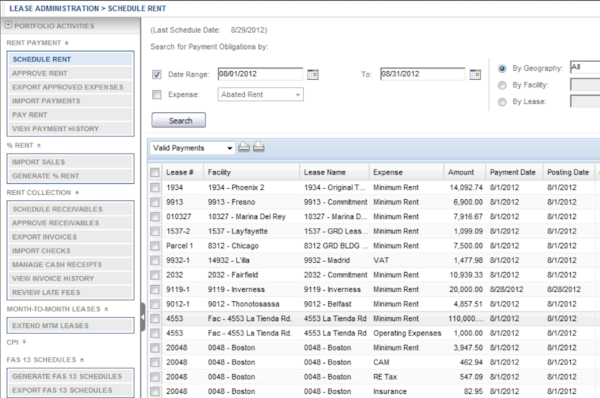Open Approve Receivables link
The height and width of the screenshot is (398, 600).
point(70,223)
